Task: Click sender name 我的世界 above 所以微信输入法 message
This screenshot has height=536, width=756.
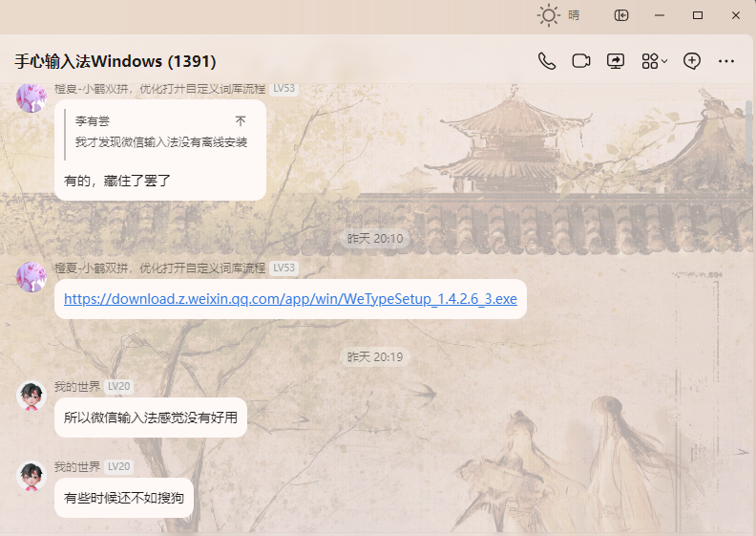Action: [77, 386]
